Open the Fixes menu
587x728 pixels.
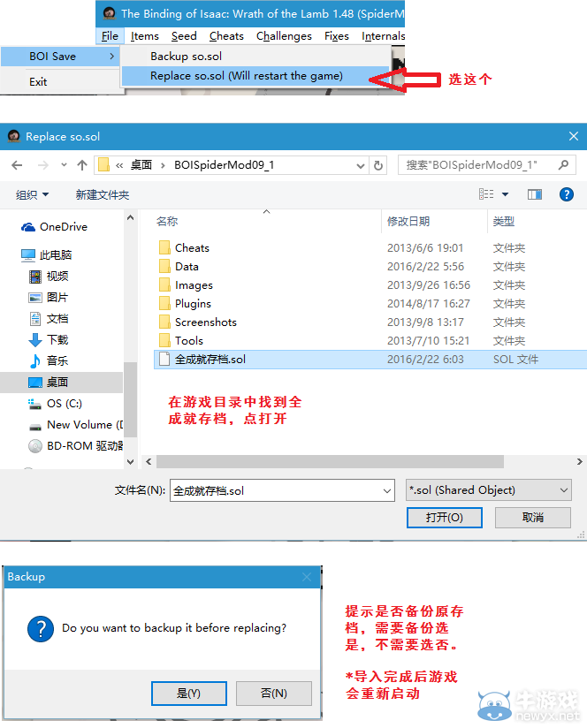tap(336, 36)
